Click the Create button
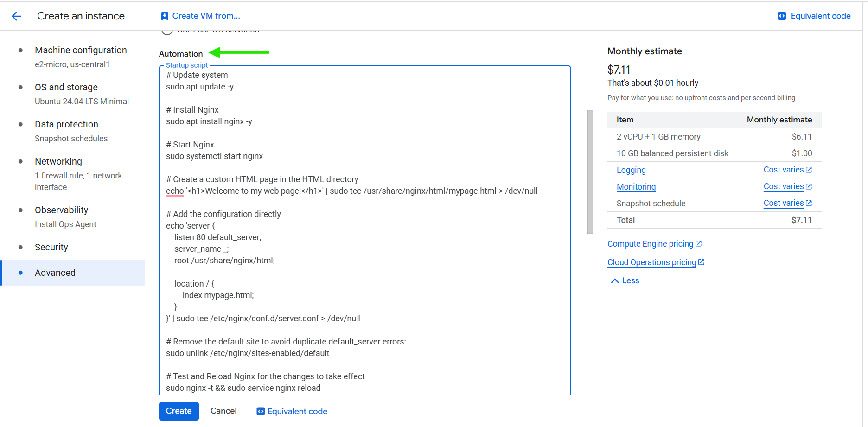 179,411
